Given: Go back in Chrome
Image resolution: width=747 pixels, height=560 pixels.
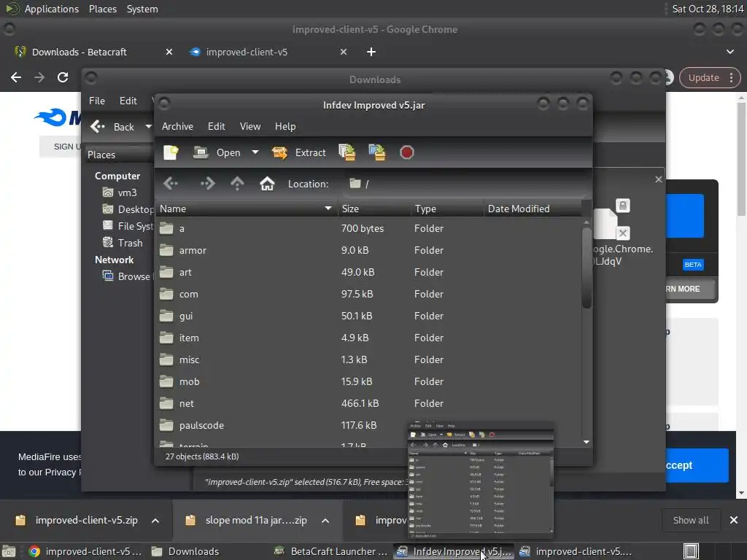Looking at the screenshot, I should [16, 77].
